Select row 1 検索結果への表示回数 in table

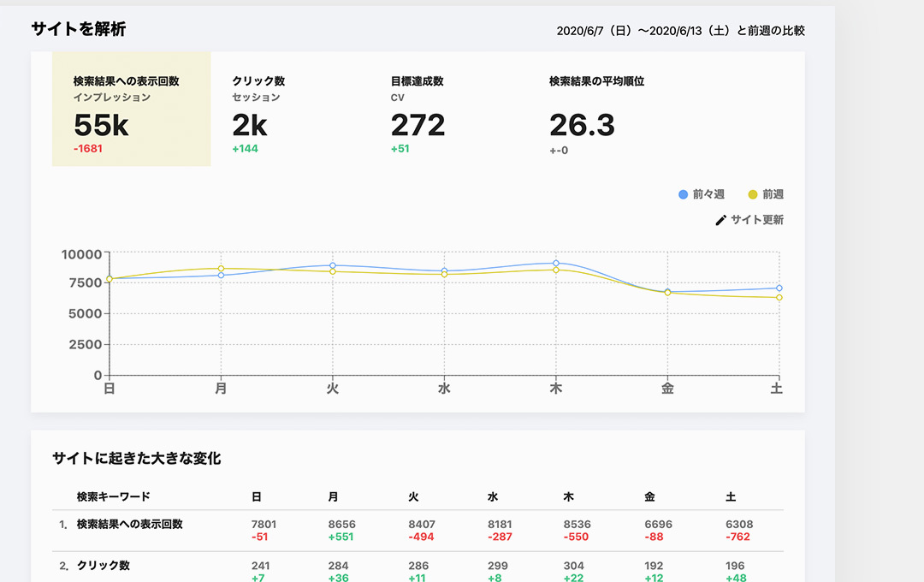coord(129,524)
